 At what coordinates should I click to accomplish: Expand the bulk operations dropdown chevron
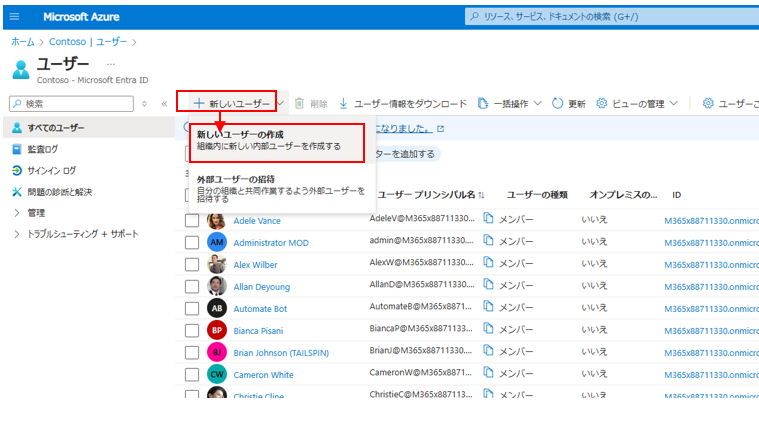[x=537, y=103]
